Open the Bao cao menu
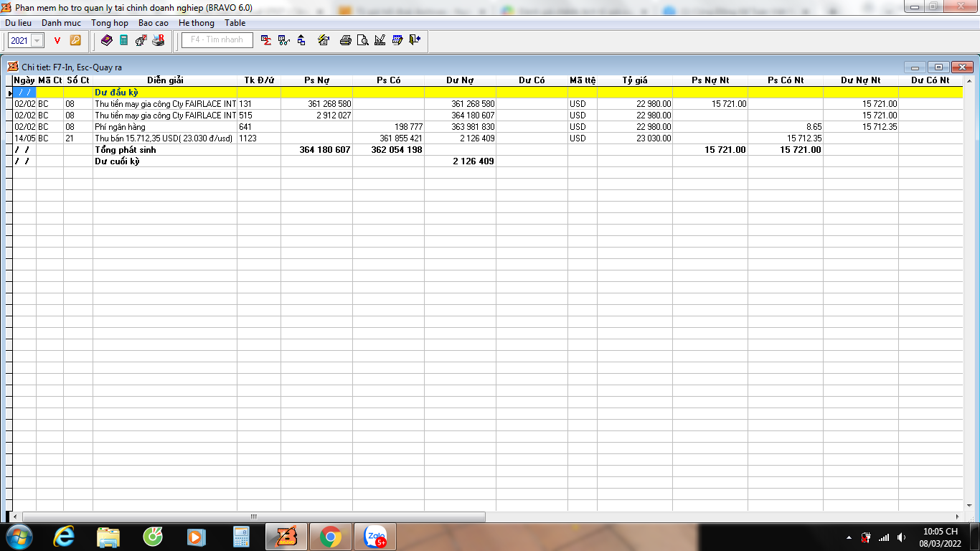This screenshot has height=551, width=980. point(154,23)
